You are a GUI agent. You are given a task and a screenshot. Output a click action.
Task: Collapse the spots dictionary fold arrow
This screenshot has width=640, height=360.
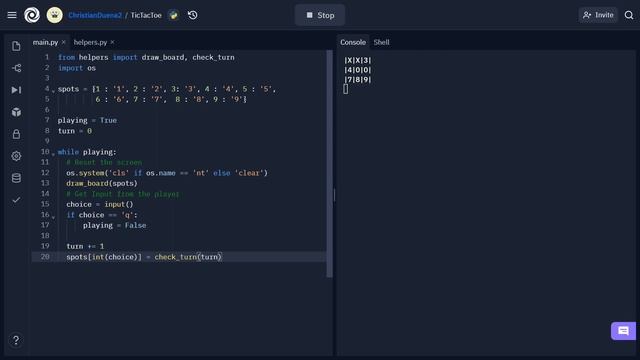pos(53,91)
